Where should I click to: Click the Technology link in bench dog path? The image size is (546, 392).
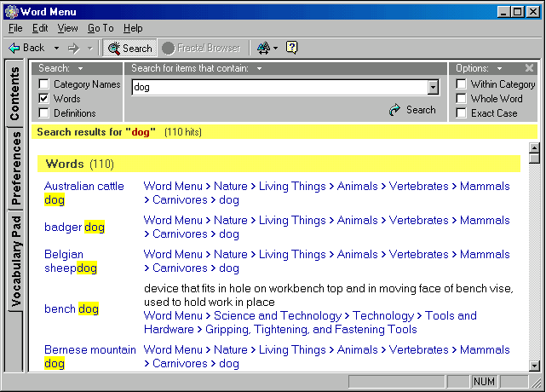(383, 315)
